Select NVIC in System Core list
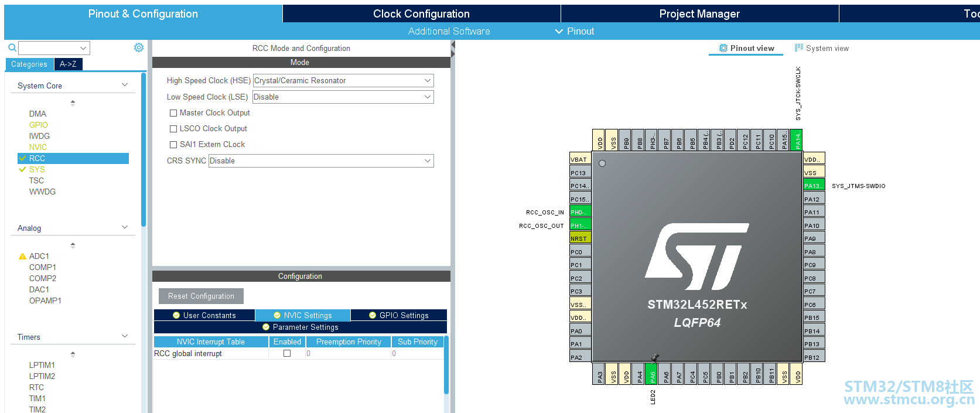Screen dimensions: 980x413 [38, 147]
